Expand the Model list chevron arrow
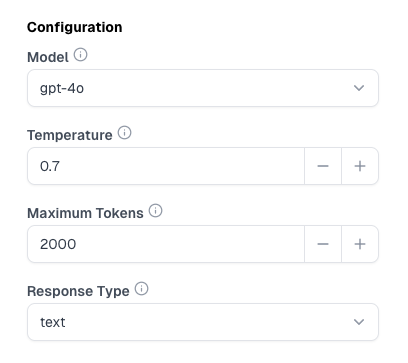408x363 pixels. tap(359, 88)
